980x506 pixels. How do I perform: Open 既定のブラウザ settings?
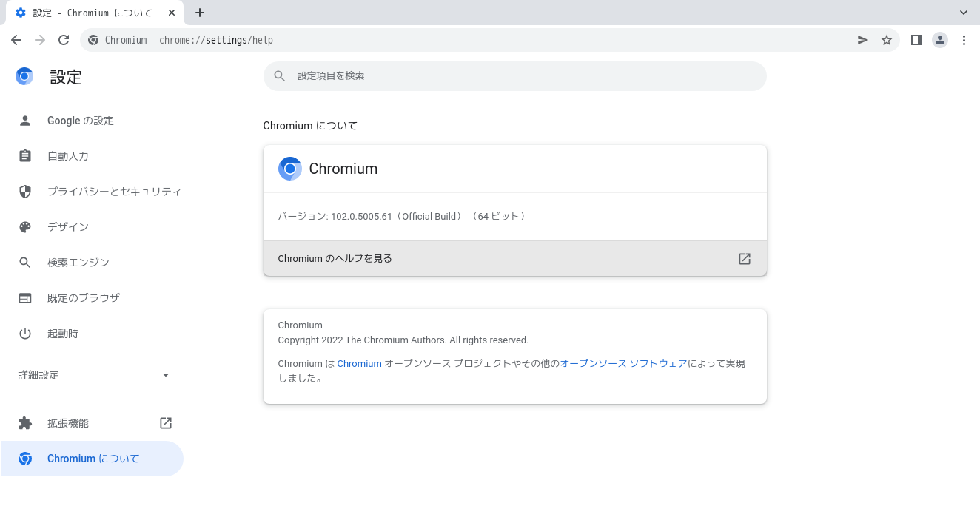click(93, 298)
